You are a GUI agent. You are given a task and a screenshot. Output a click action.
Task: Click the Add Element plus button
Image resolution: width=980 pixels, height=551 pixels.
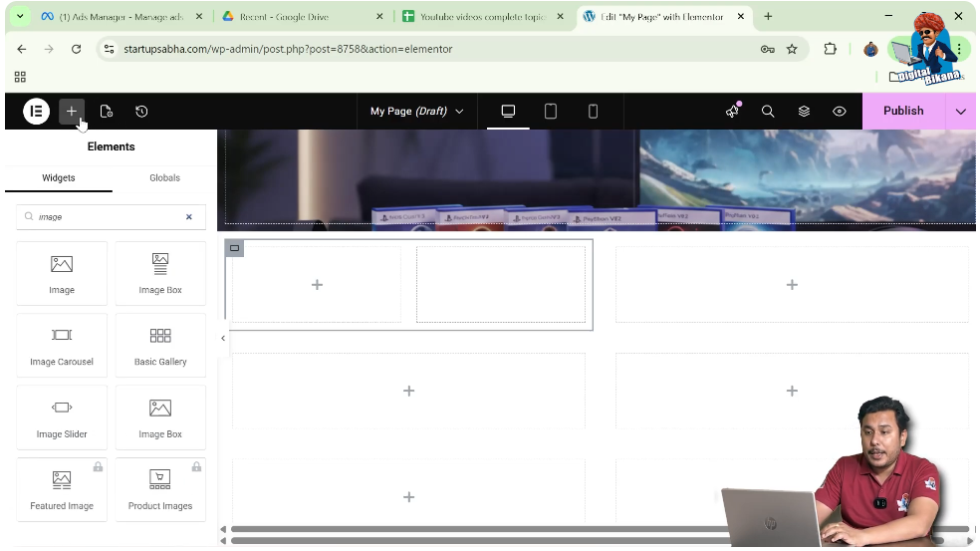pos(72,112)
